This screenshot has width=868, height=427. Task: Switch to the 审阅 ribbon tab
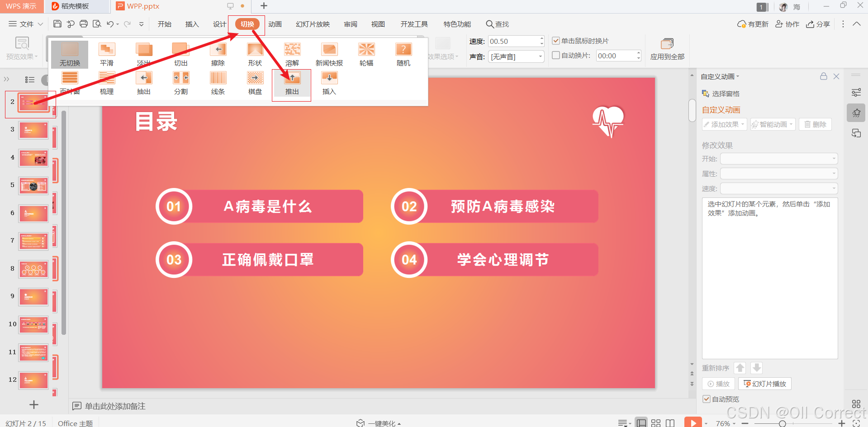pyautogui.click(x=351, y=24)
